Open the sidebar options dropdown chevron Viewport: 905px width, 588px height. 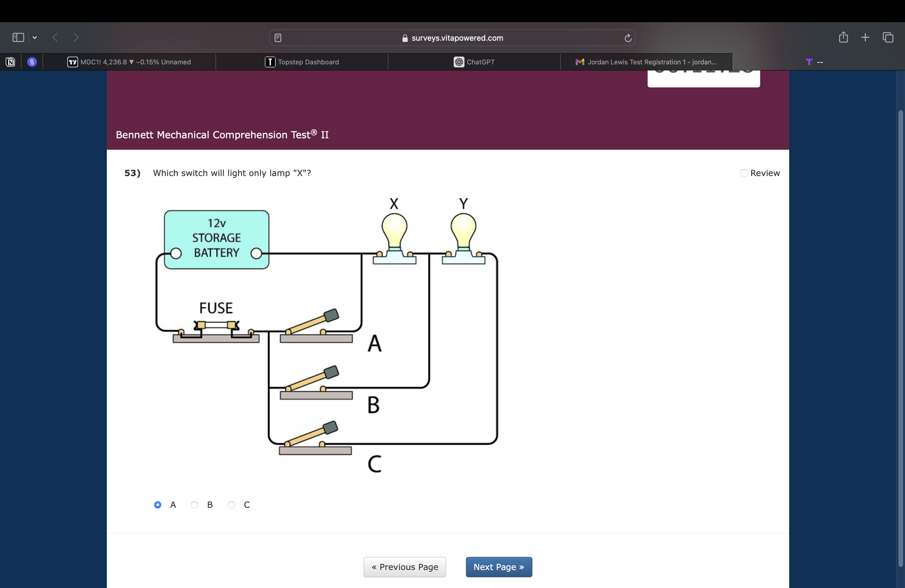tap(35, 37)
